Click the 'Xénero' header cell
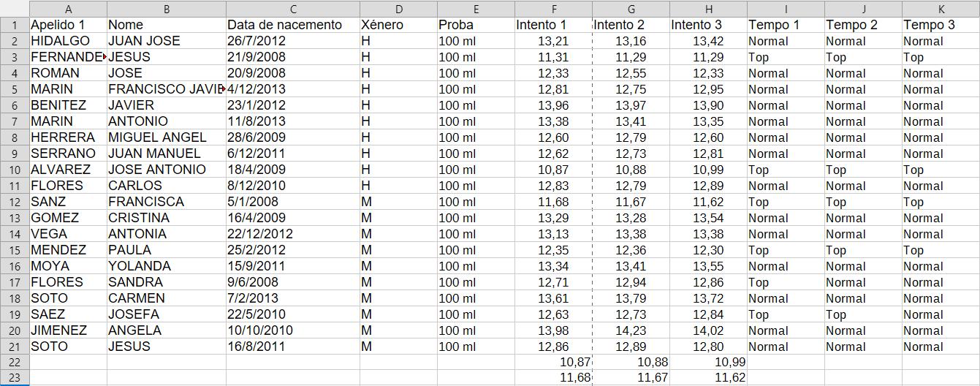 click(398, 25)
